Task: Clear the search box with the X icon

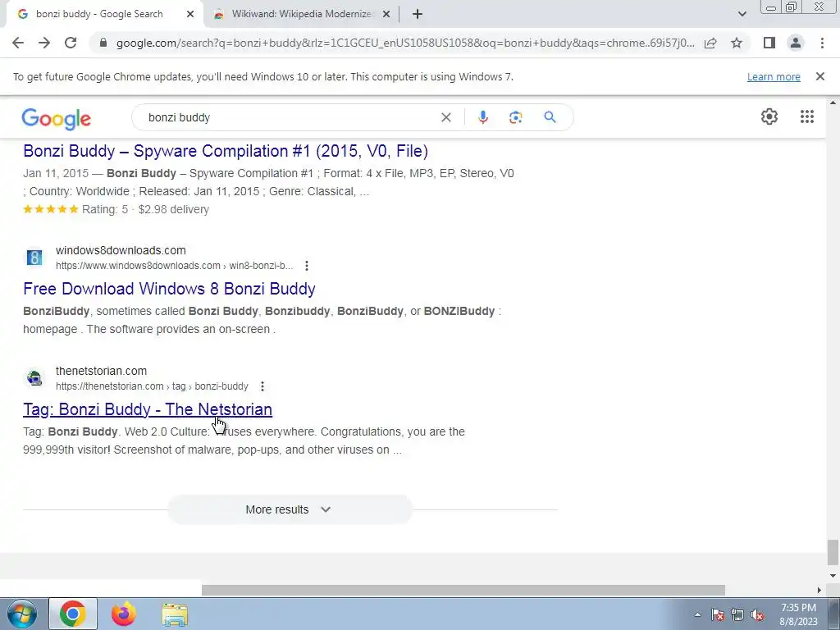Action: coord(445,117)
